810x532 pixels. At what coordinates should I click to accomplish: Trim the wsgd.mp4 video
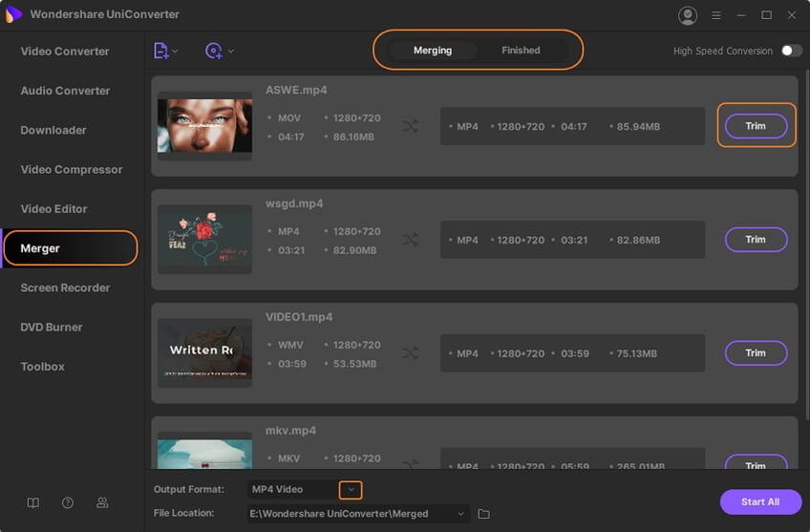(756, 240)
